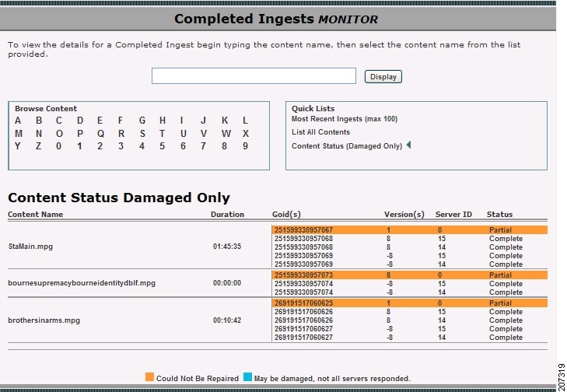
Task: Browse content starting with letter Z
Action: click(38, 146)
